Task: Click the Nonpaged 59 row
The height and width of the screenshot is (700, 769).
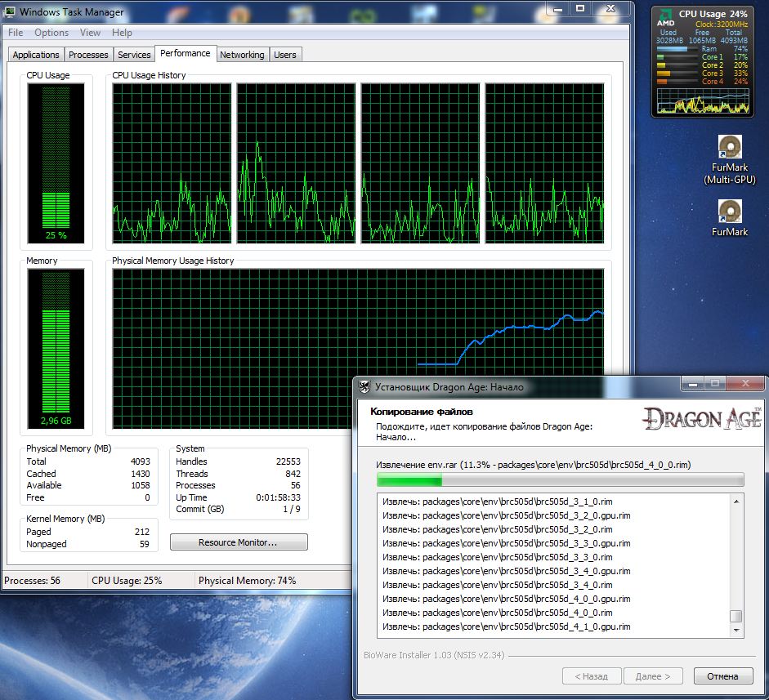Action: click(88, 544)
